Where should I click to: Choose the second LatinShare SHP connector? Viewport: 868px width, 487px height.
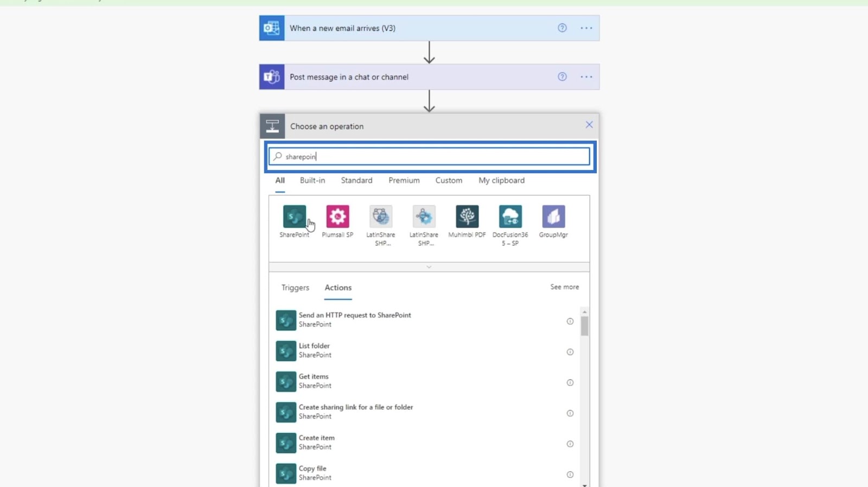(x=424, y=216)
